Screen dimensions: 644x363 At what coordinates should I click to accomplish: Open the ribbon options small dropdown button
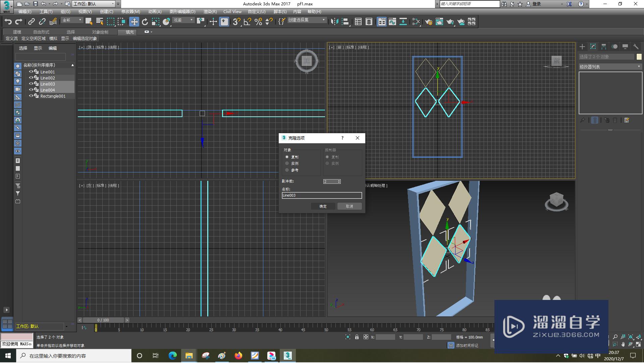pos(148,32)
